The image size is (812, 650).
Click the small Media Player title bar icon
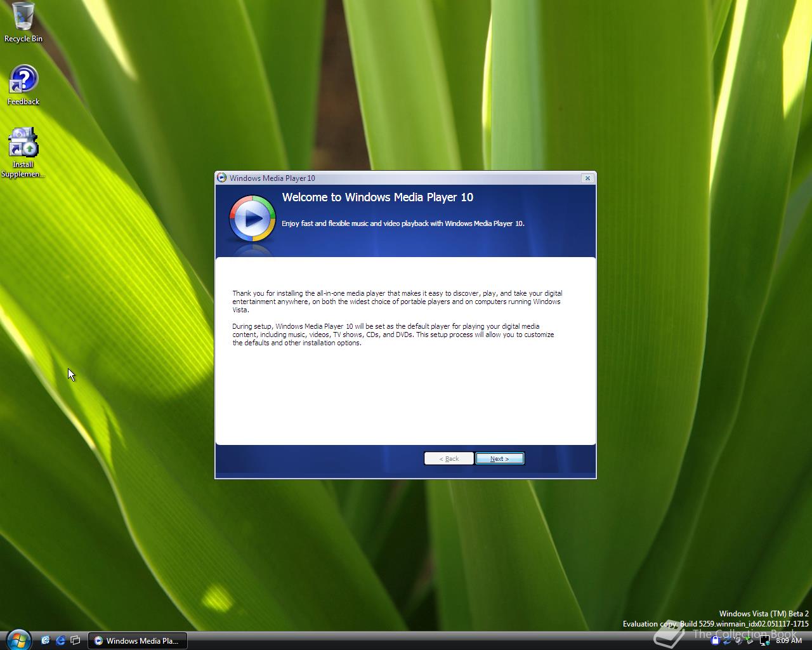(x=221, y=178)
